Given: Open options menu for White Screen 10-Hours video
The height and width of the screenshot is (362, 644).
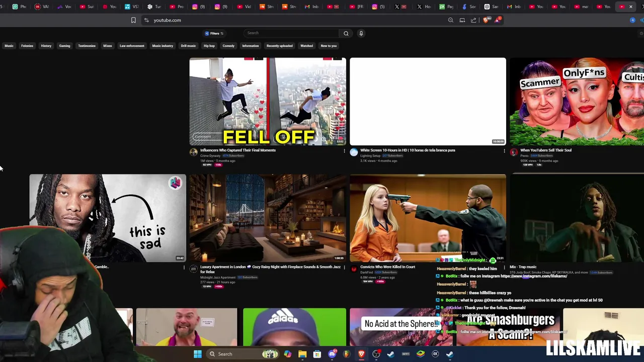Looking at the screenshot, I should point(504,151).
